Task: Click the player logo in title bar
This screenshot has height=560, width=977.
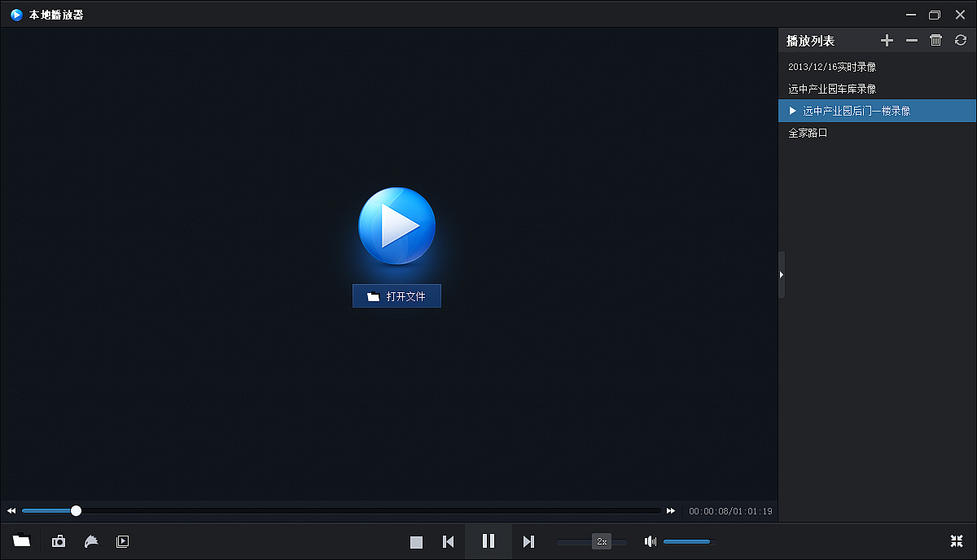Action: pyautogui.click(x=16, y=15)
